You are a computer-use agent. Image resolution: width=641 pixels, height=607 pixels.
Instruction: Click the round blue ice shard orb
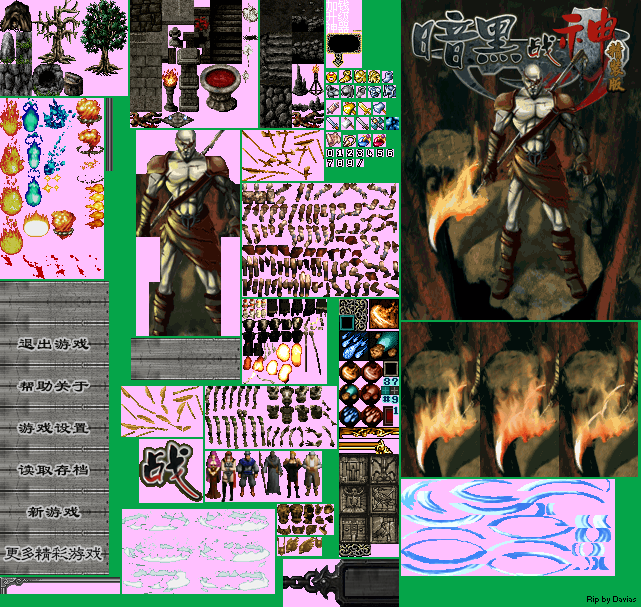pos(350,416)
